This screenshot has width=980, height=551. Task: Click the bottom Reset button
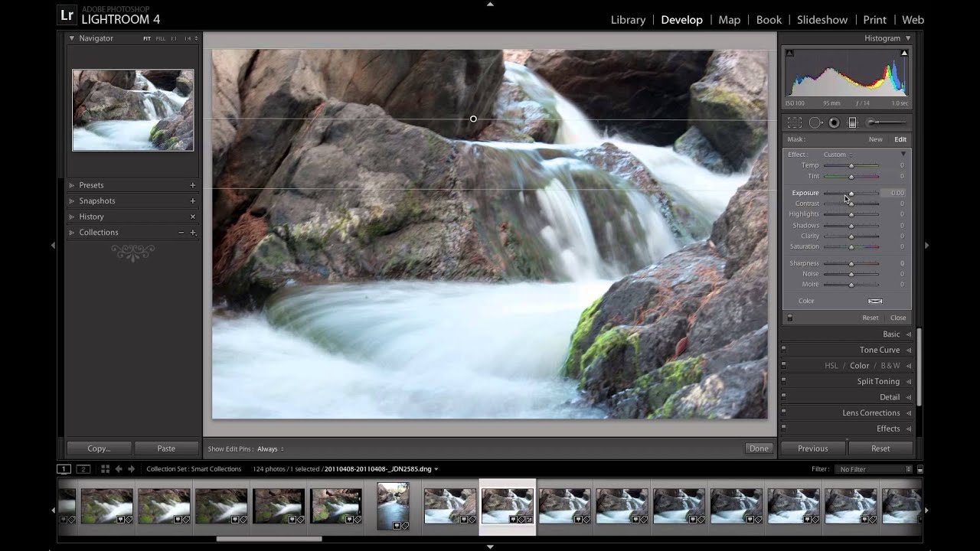point(880,448)
